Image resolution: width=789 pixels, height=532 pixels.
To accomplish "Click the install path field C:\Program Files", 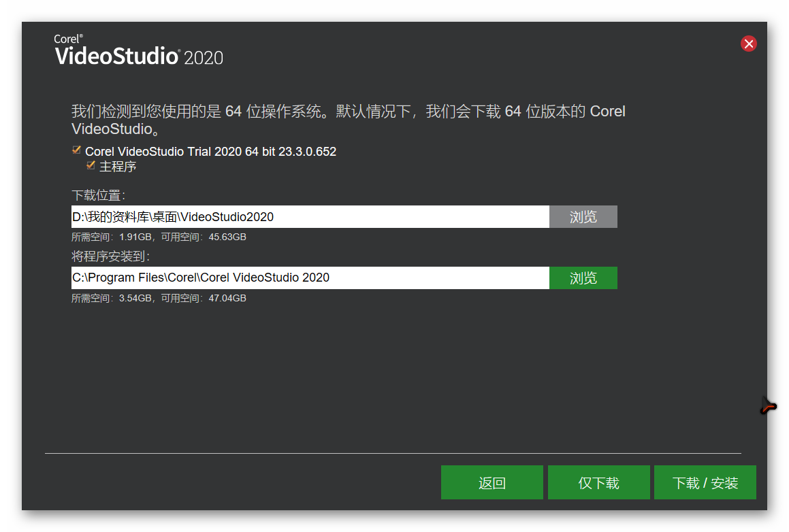I will pos(310,278).
